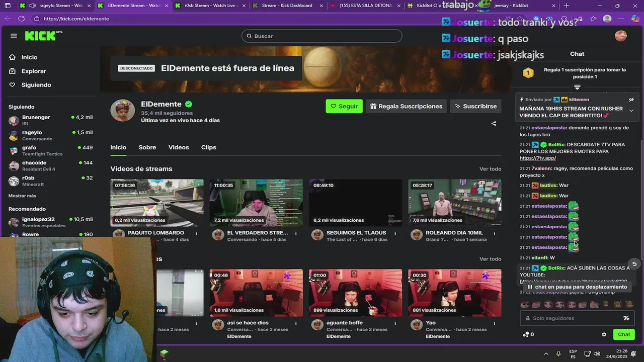Expand the gift leaderboard handle

[577, 87]
